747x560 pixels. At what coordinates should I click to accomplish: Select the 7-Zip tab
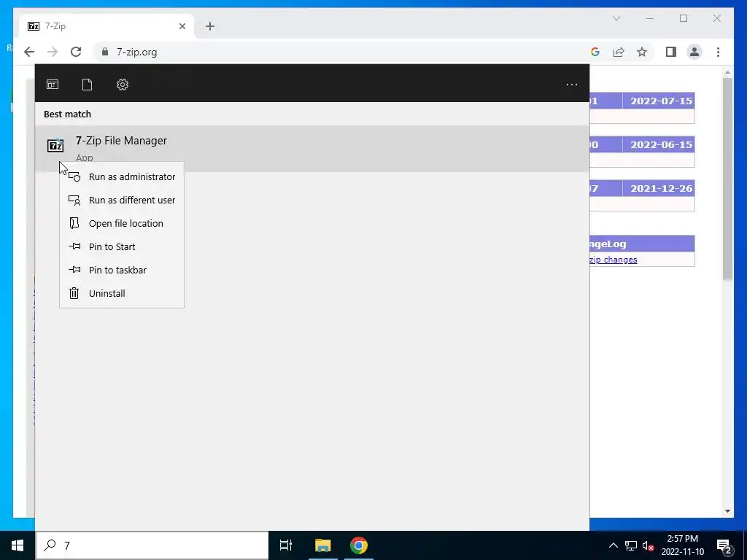[106, 26]
